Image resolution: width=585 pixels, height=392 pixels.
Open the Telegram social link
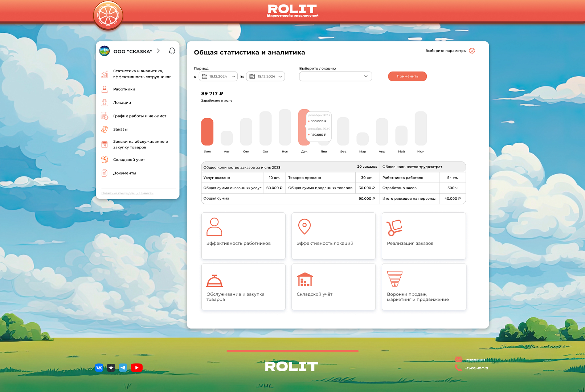tap(123, 368)
